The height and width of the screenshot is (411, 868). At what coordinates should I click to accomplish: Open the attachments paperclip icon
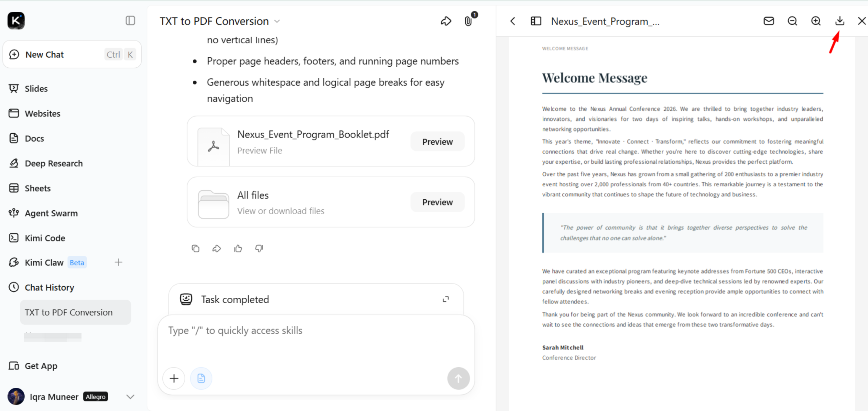click(x=468, y=21)
